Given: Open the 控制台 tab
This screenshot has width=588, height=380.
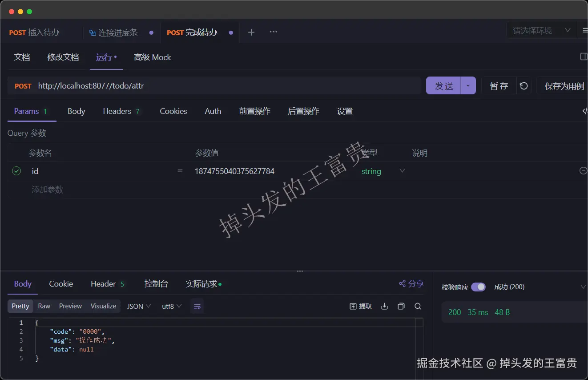Looking at the screenshot, I should 156,284.
